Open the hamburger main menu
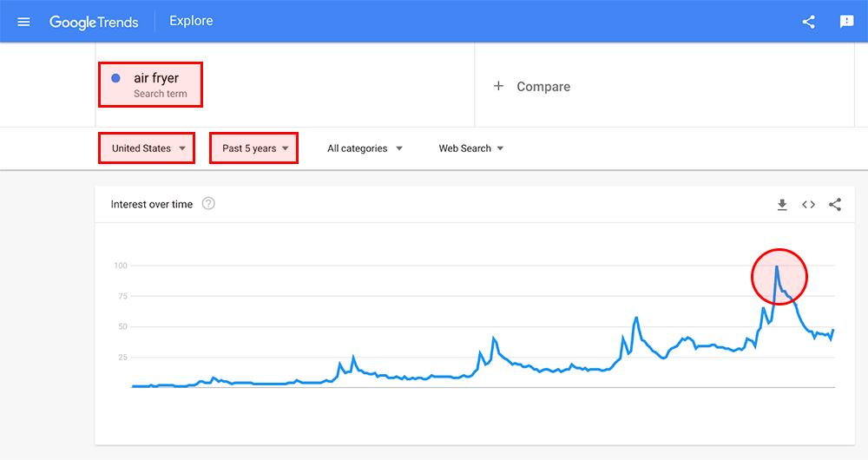The width and height of the screenshot is (868, 460). [23, 22]
